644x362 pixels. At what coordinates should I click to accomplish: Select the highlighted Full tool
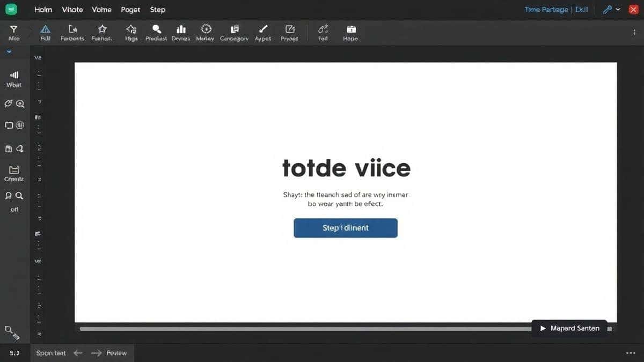click(45, 32)
